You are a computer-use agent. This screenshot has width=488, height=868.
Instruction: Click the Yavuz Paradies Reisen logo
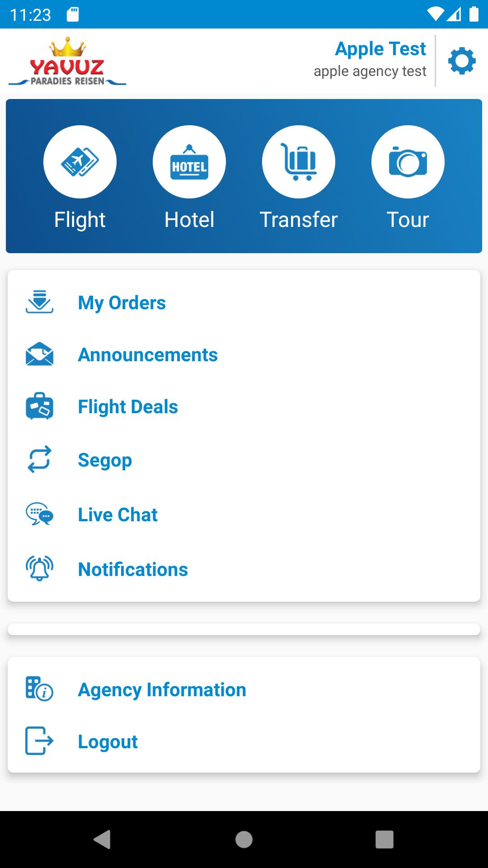(x=67, y=61)
